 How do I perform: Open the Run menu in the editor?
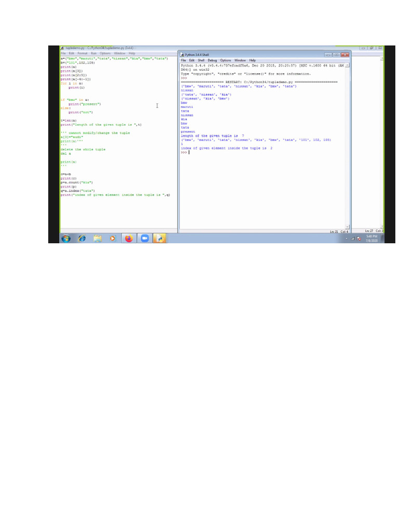(94, 54)
